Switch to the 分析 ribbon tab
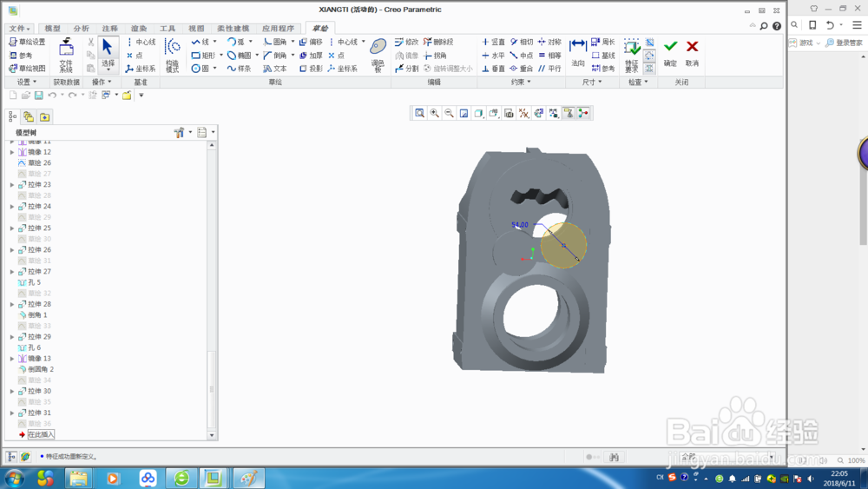 click(81, 29)
